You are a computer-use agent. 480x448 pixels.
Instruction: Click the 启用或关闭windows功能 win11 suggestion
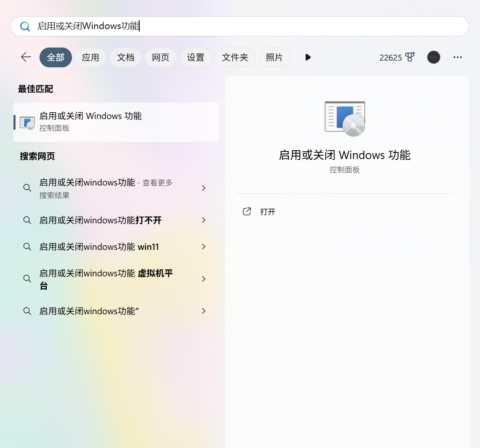[x=99, y=247]
